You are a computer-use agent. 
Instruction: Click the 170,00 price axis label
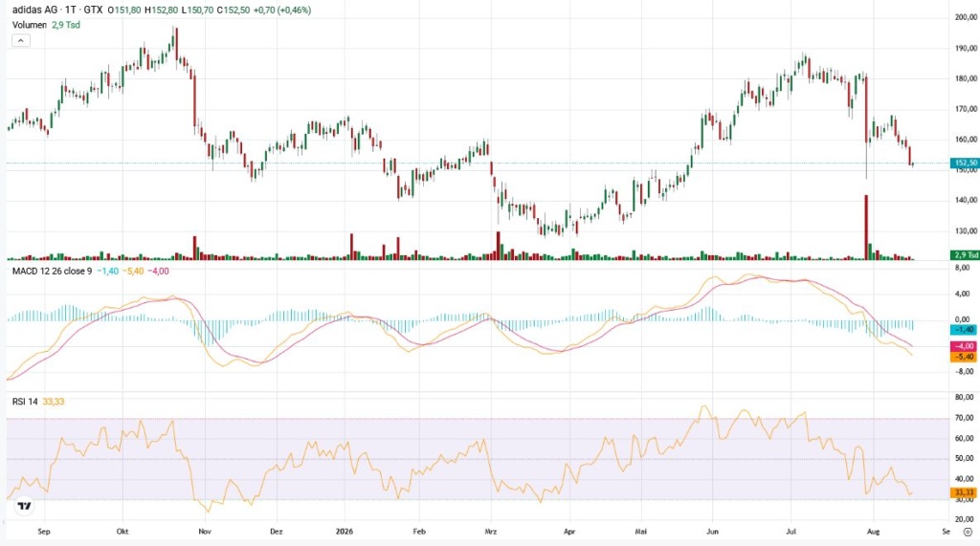coord(966,109)
